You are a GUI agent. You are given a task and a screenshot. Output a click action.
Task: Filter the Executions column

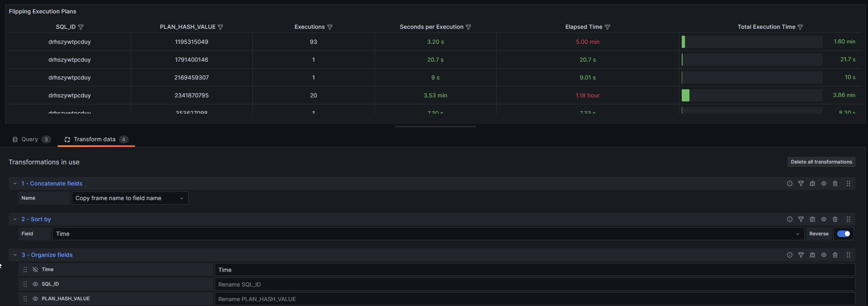[x=330, y=27]
